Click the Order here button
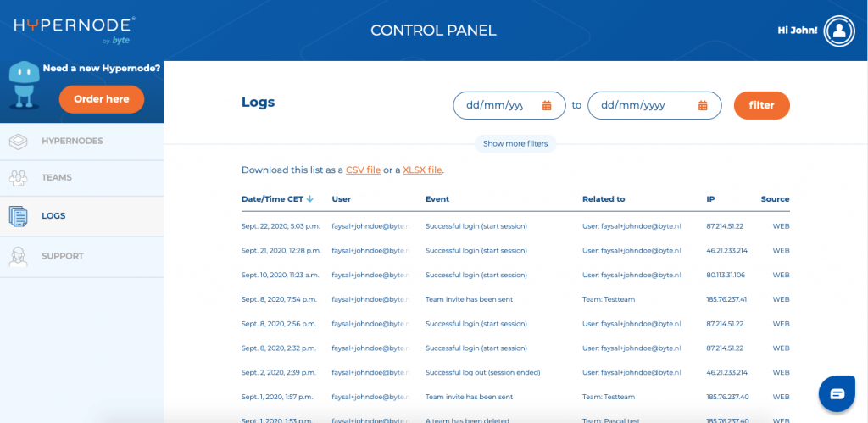This screenshot has width=868, height=423. pos(102,99)
